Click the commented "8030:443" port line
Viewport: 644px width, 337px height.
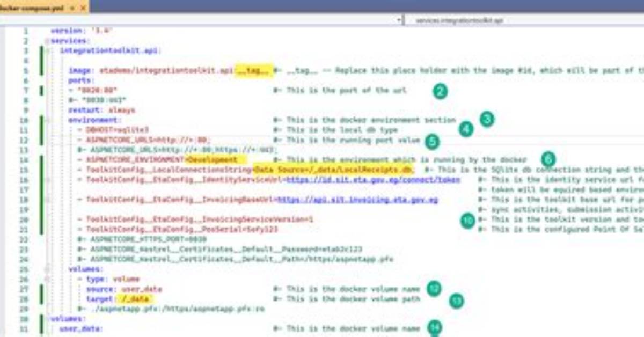[x=97, y=100]
